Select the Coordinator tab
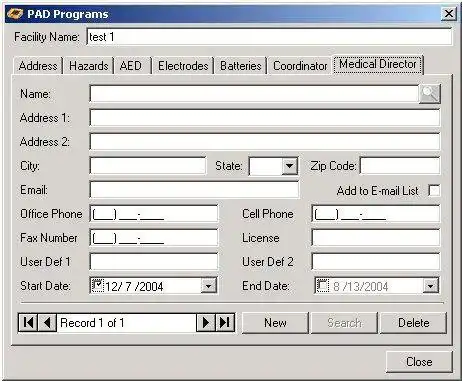 point(300,66)
